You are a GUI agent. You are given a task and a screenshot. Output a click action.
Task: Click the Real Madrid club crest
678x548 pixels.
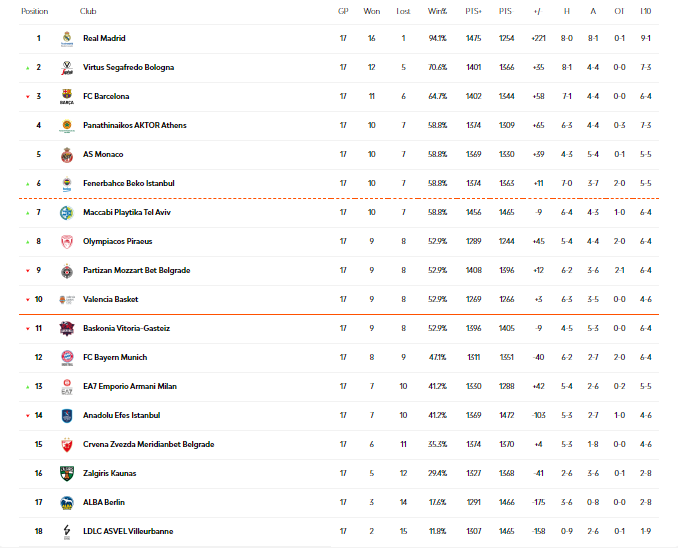66,38
